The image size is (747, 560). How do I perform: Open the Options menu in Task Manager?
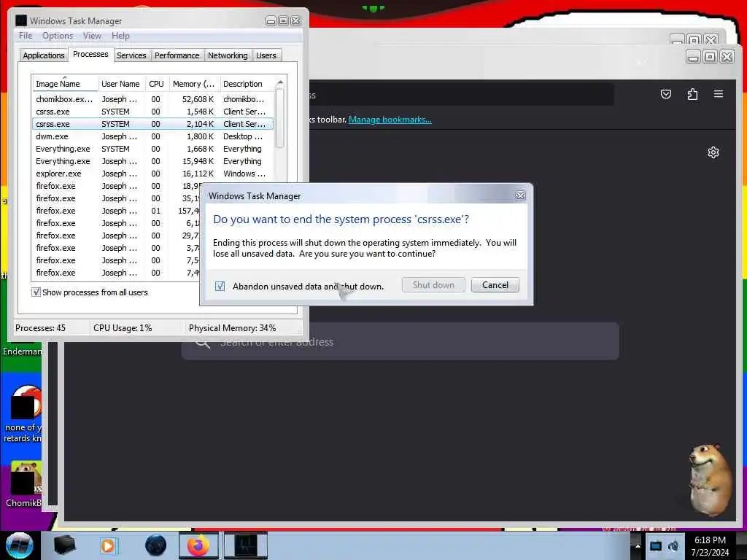(58, 36)
